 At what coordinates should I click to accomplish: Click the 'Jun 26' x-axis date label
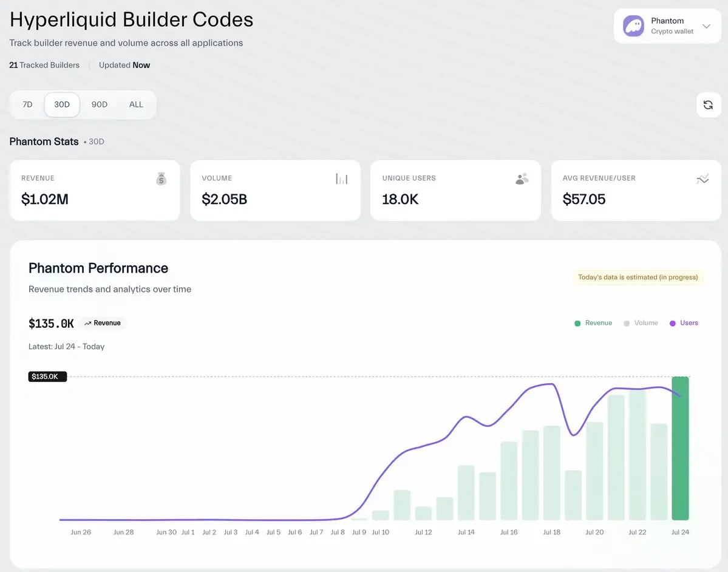(81, 532)
